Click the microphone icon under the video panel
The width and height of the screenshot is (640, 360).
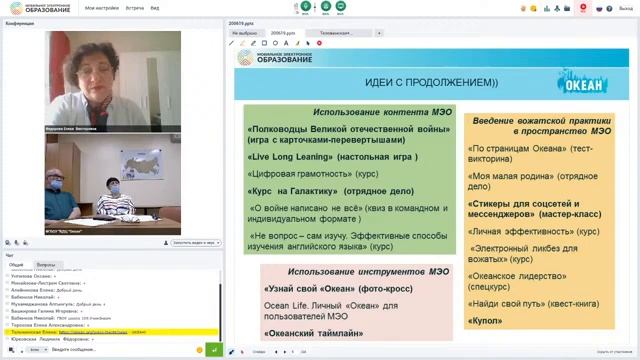pos(17,243)
